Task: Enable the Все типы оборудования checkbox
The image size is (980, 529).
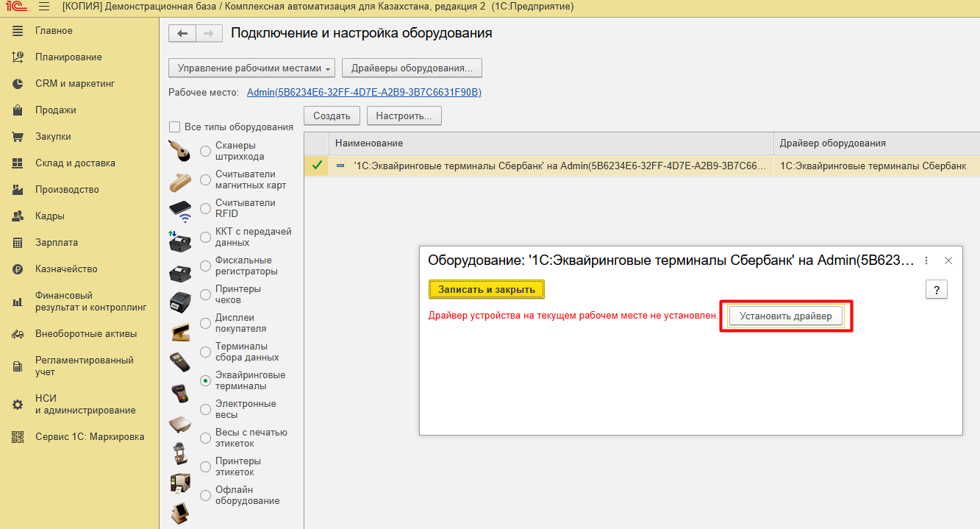Action: coord(175,127)
